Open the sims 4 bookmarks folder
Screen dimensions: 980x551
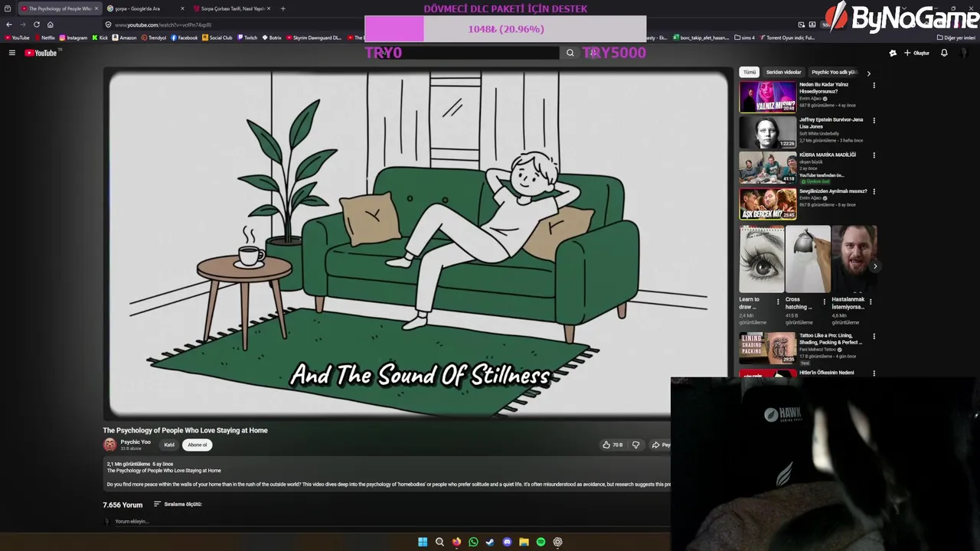coord(744,37)
